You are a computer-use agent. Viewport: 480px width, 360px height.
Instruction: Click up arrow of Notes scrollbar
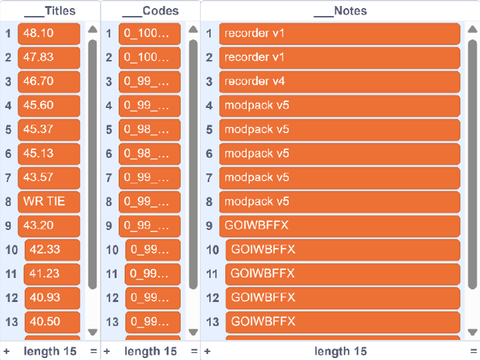[472, 29]
